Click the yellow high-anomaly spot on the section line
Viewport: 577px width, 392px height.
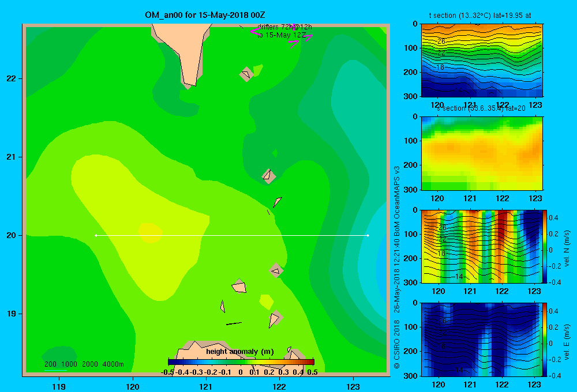[151, 233]
